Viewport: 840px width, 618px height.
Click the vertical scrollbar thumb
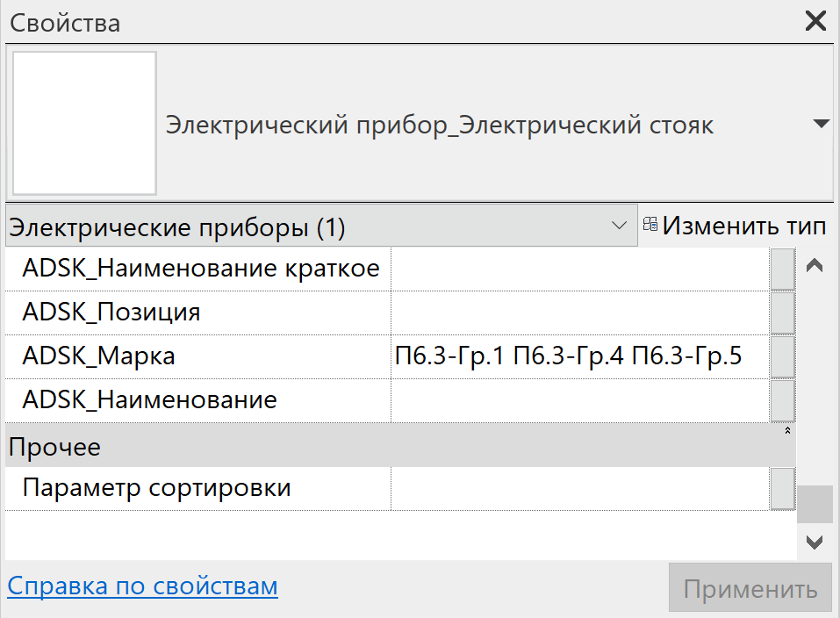click(x=815, y=504)
